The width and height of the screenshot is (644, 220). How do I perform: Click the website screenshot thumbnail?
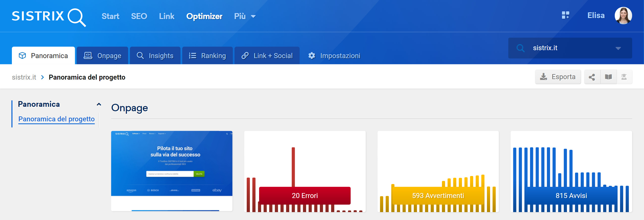coord(171,171)
